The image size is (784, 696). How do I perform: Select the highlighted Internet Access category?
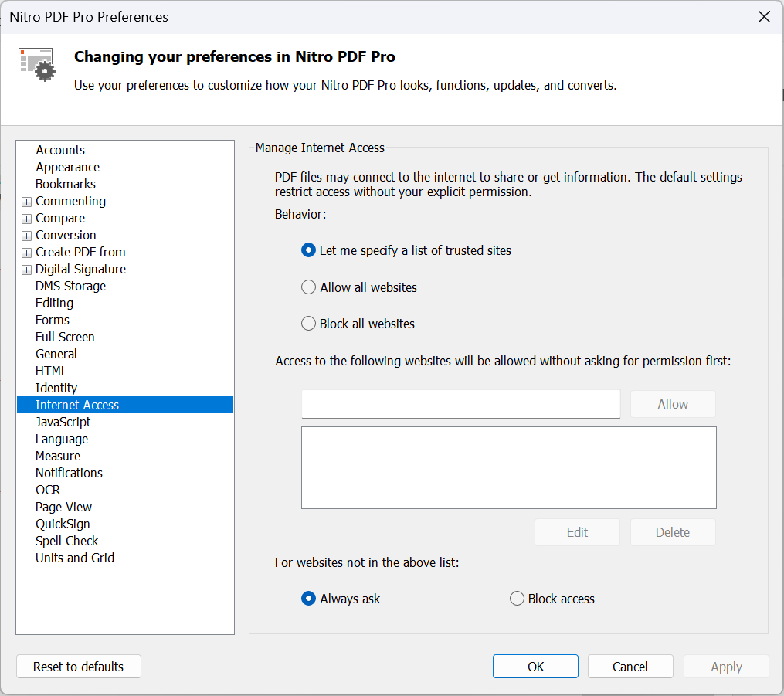(125, 405)
